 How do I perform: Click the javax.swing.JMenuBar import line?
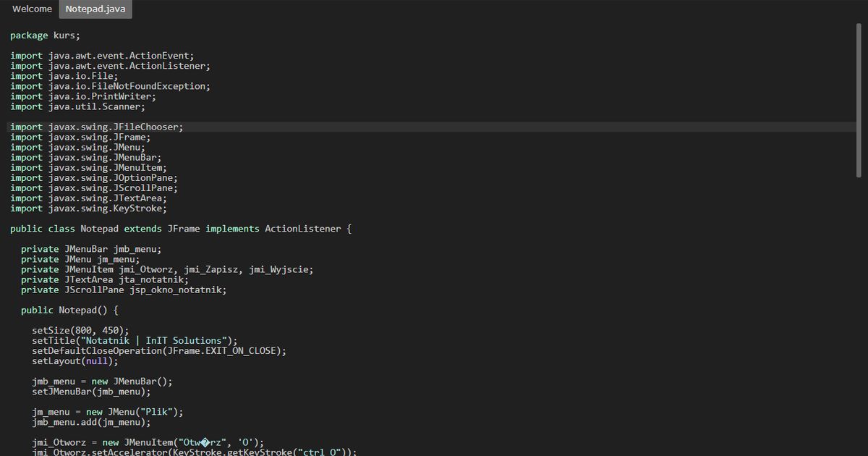tap(86, 157)
